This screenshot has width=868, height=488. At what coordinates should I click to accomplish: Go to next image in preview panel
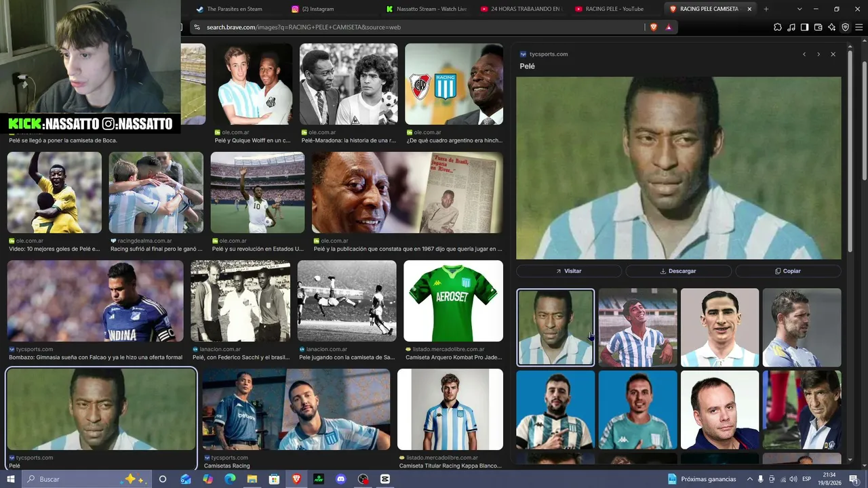click(818, 54)
